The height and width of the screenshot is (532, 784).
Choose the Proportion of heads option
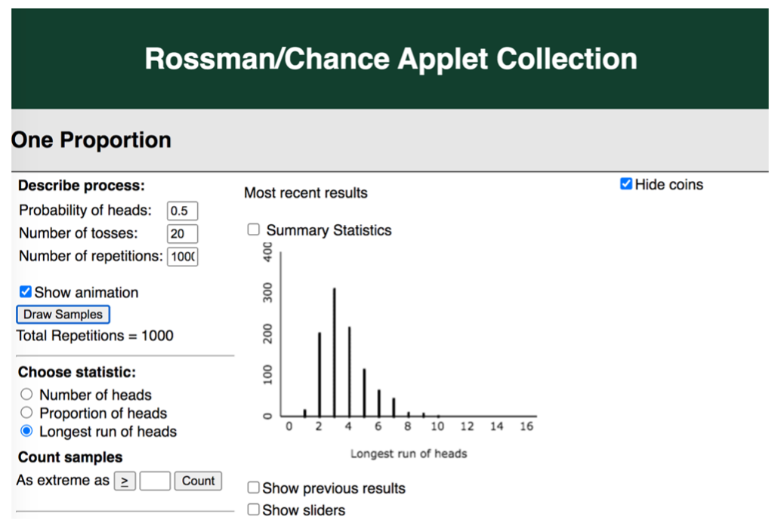pyautogui.click(x=27, y=413)
